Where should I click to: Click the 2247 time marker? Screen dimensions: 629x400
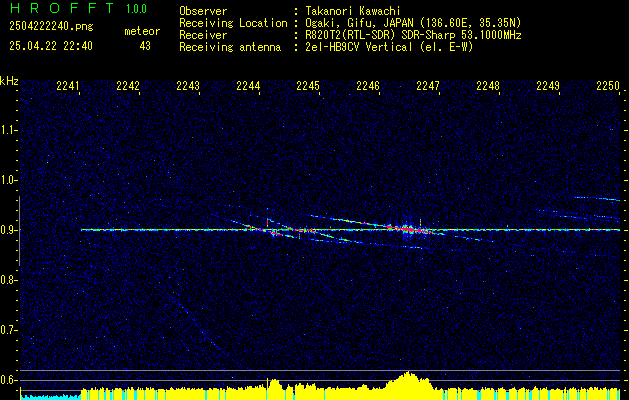point(428,86)
